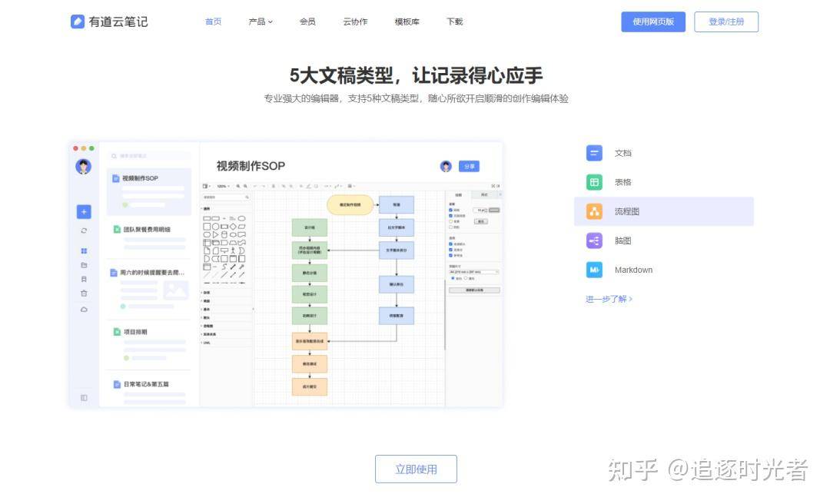Image resolution: width=830 pixels, height=504 pixels.
Task: Click the sync refresh icon in sidebar
Action: [x=84, y=230]
